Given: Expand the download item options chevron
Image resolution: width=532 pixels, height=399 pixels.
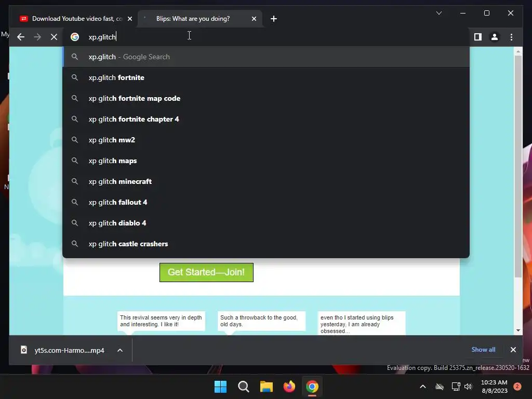Looking at the screenshot, I should (120, 350).
